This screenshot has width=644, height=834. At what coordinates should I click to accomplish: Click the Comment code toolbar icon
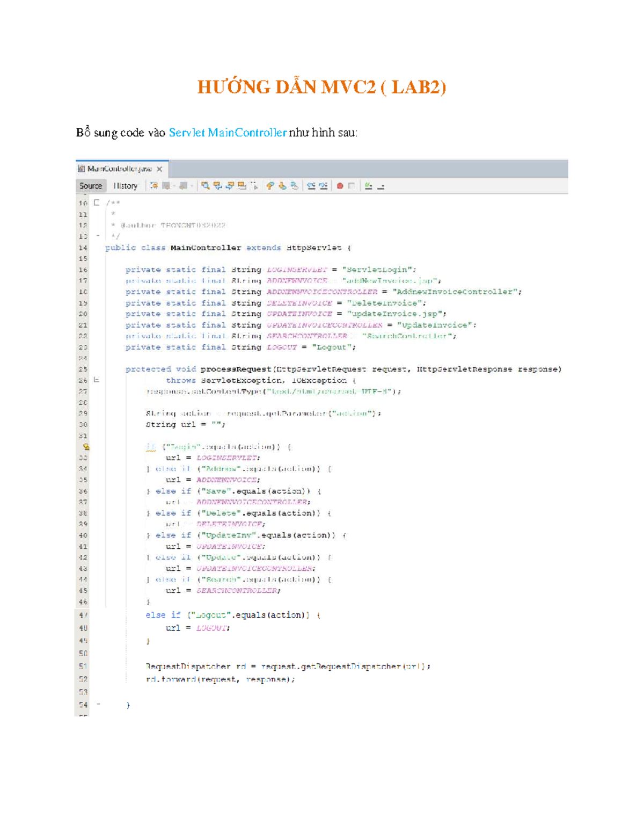click(x=368, y=186)
